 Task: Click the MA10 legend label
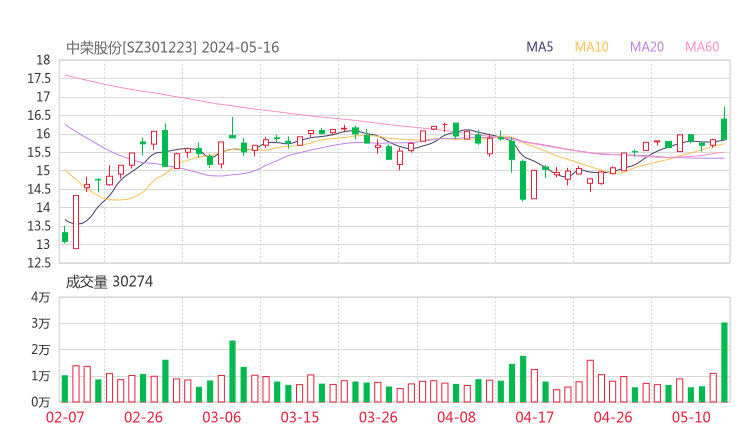point(591,47)
